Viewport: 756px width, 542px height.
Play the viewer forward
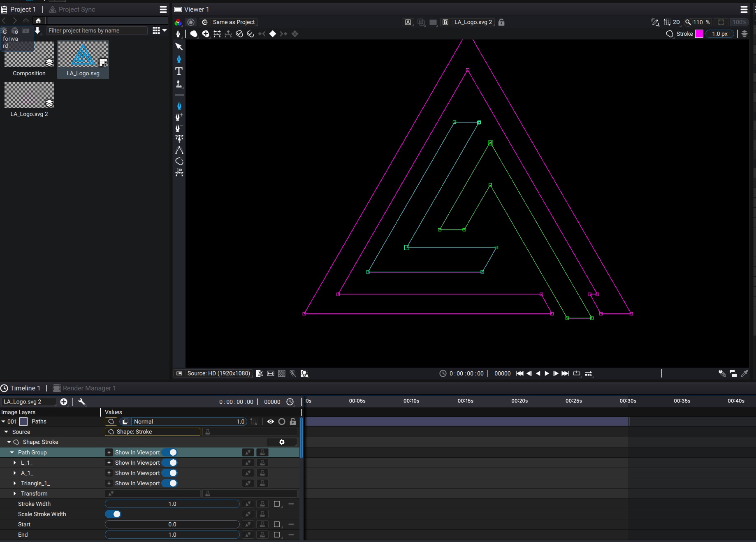point(547,373)
